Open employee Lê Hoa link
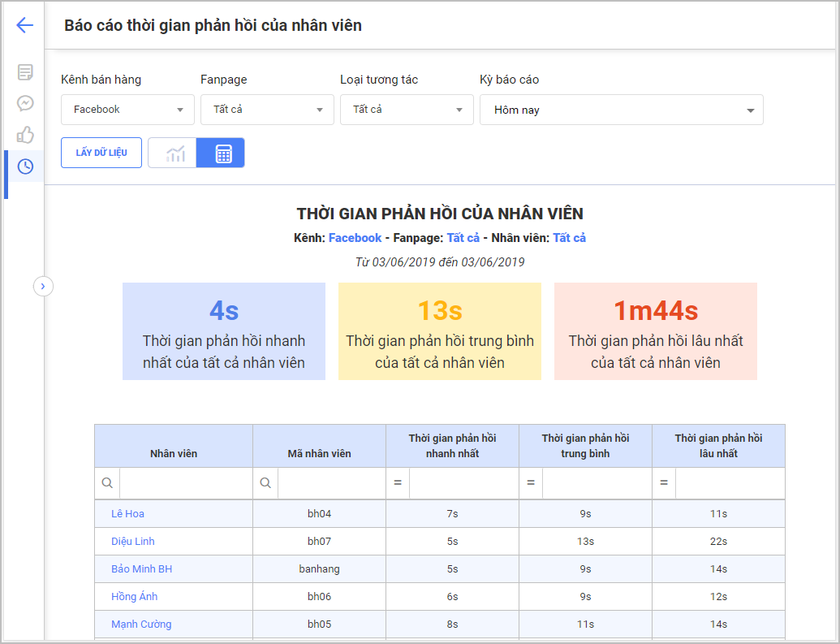The image size is (840, 644). [x=128, y=514]
